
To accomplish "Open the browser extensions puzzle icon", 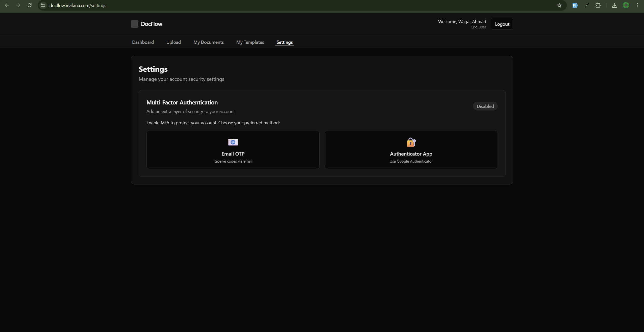I will [x=598, y=5].
